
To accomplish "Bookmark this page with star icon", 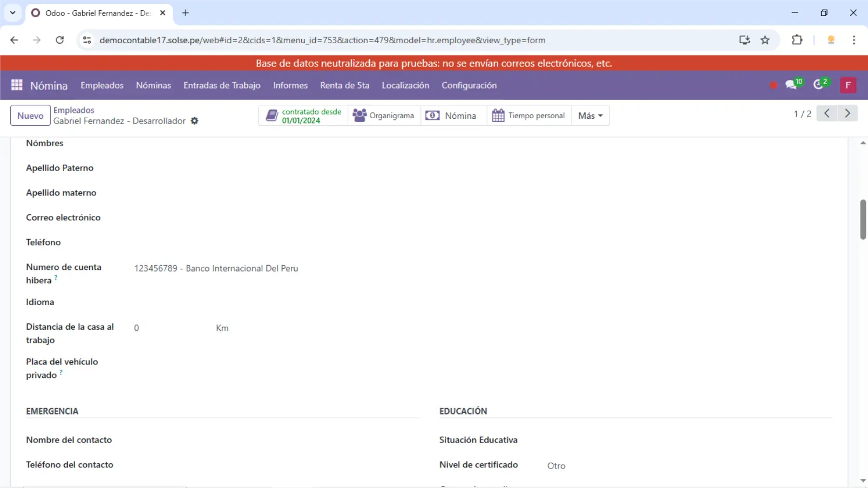I will click(765, 40).
